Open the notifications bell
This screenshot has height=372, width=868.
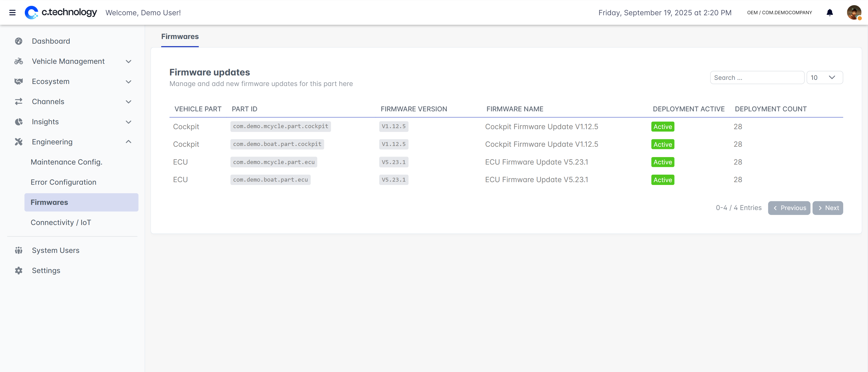[x=830, y=12]
